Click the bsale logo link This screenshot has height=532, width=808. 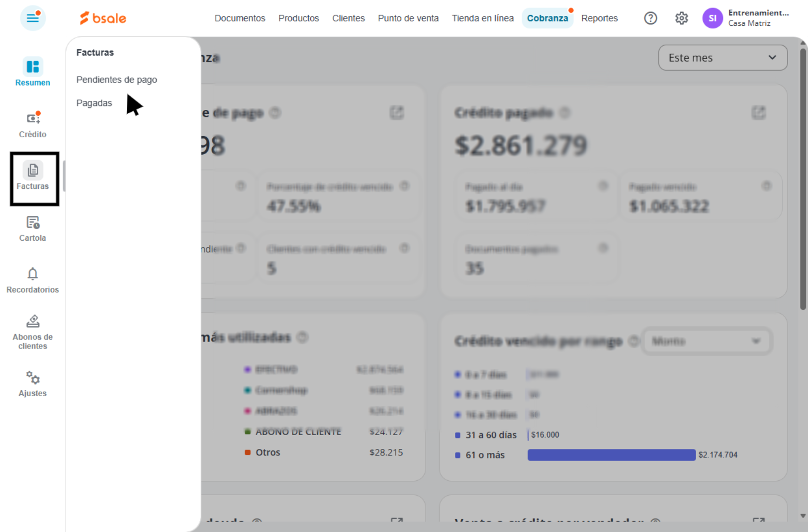click(103, 18)
